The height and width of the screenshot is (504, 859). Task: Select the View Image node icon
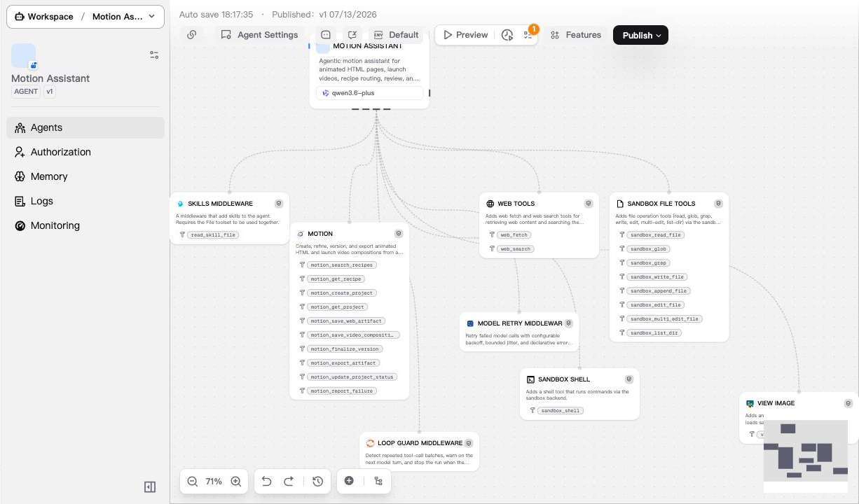click(750, 404)
